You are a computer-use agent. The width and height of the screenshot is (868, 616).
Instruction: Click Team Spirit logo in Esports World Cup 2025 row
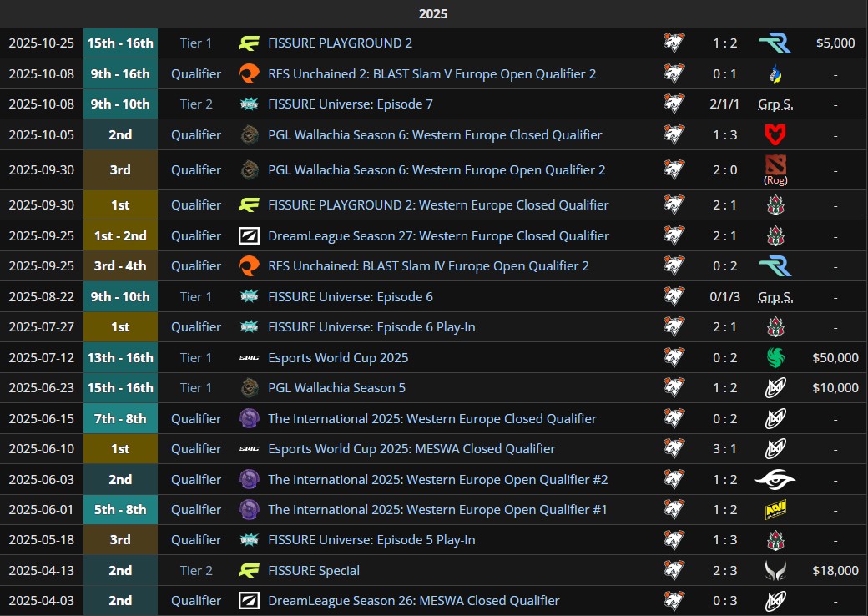pyautogui.click(x=775, y=357)
